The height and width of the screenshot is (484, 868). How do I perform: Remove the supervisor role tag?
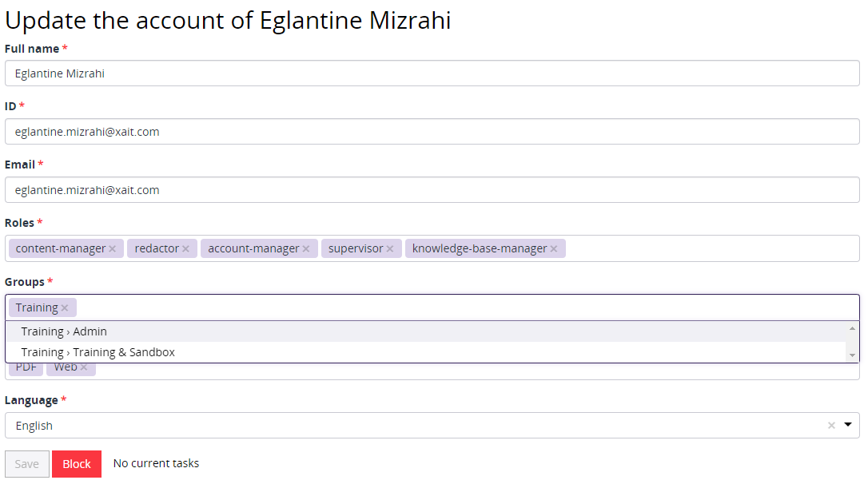[x=390, y=249]
